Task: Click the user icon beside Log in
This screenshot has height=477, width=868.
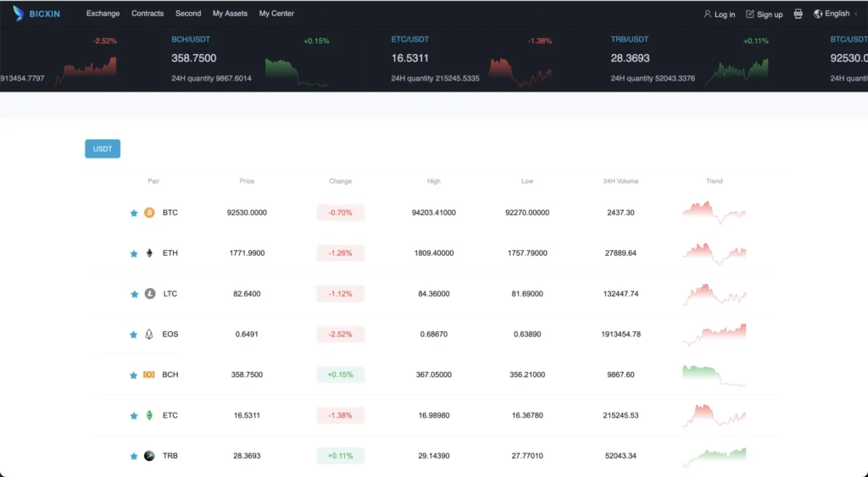Action: click(x=708, y=14)
